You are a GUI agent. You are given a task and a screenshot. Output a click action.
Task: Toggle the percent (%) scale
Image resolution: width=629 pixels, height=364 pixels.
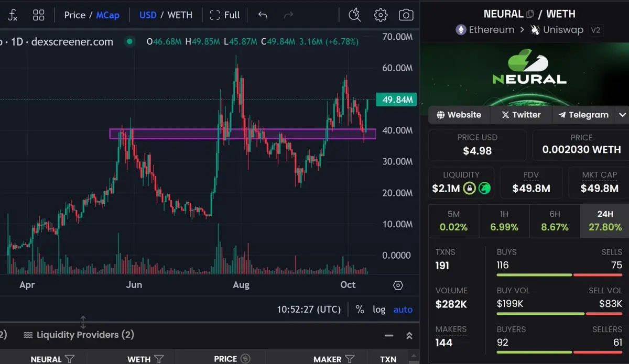[x=360, y=310]
